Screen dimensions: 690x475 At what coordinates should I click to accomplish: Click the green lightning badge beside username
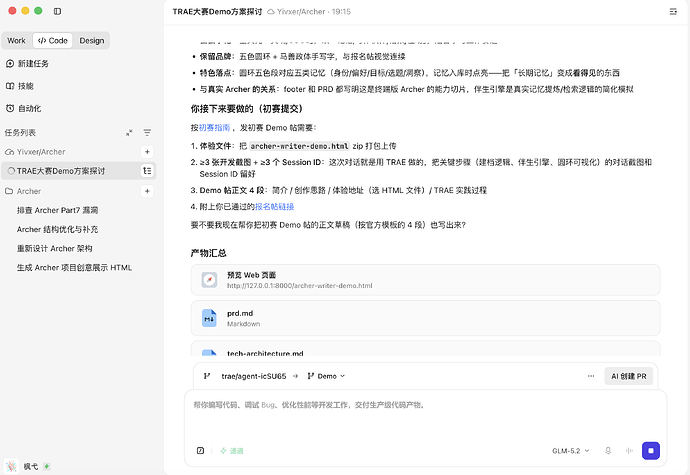point(47,466)
